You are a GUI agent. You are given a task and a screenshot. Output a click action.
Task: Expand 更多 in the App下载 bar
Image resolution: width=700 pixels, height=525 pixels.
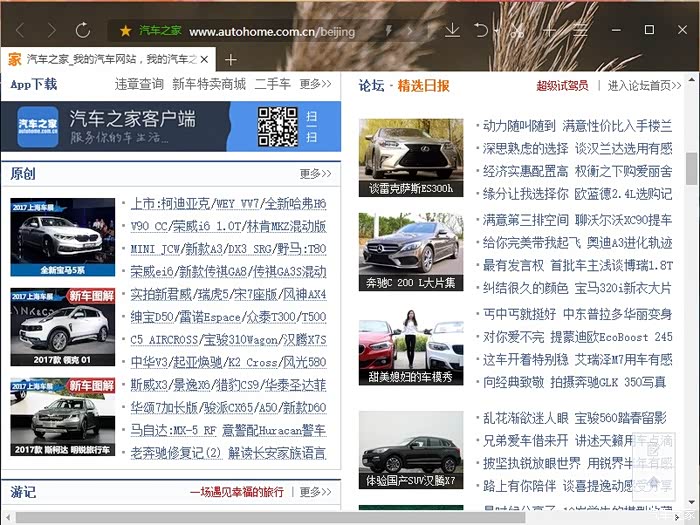pos(315,85)
